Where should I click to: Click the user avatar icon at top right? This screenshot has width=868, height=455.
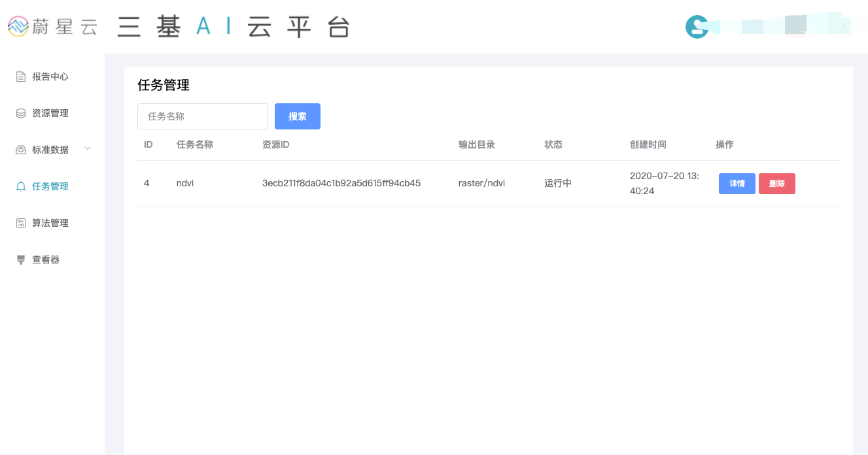click(697, 27)
